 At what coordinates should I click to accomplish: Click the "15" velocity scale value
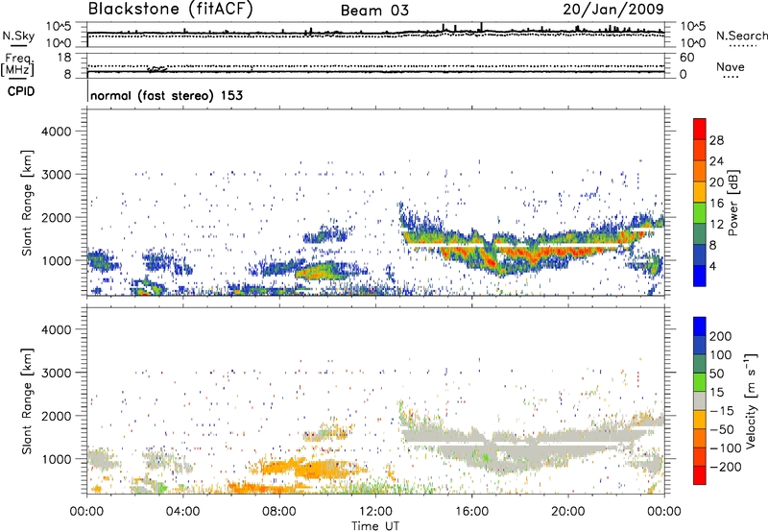tap(716, 392)
